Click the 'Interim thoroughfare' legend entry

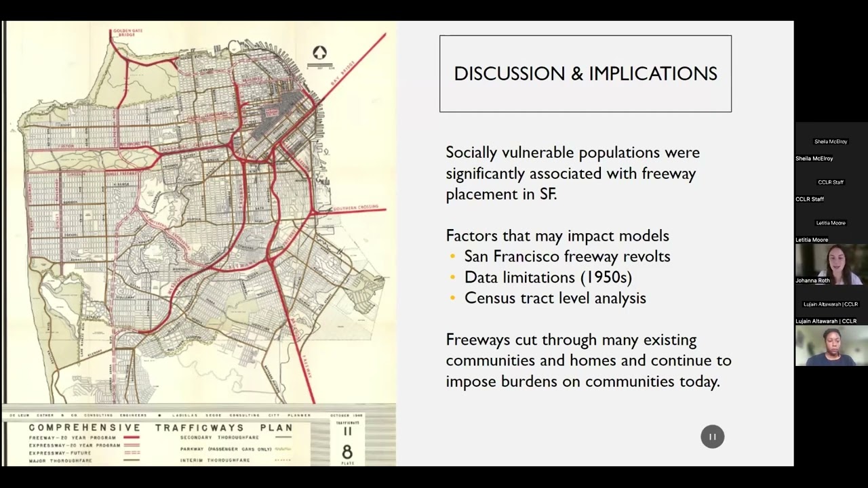(x=235, y=460)
